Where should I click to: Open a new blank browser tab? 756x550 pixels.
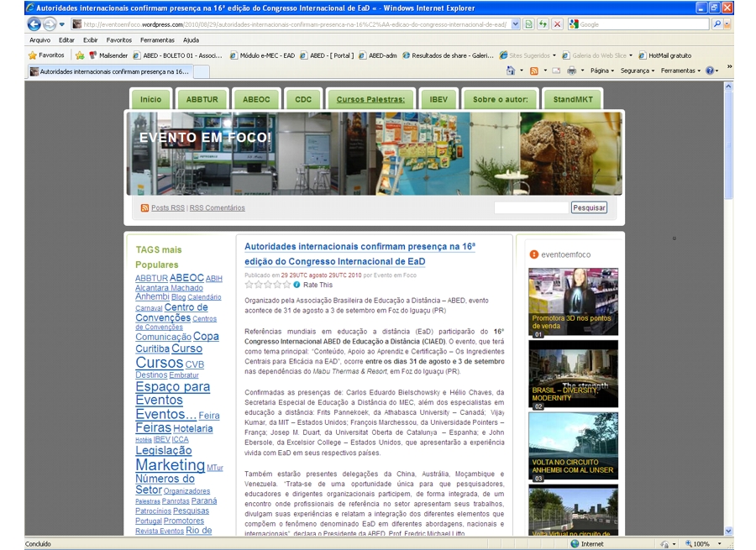pos(202,72)
